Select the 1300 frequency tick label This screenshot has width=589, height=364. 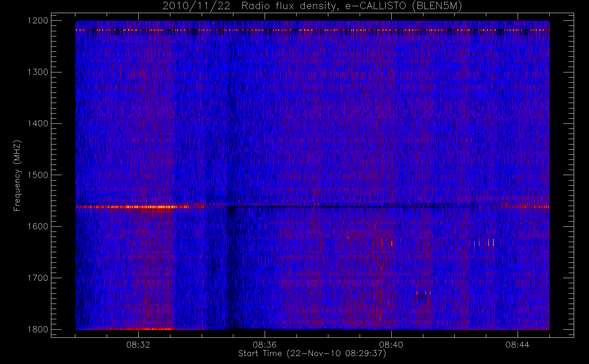[x=38, y=72]
